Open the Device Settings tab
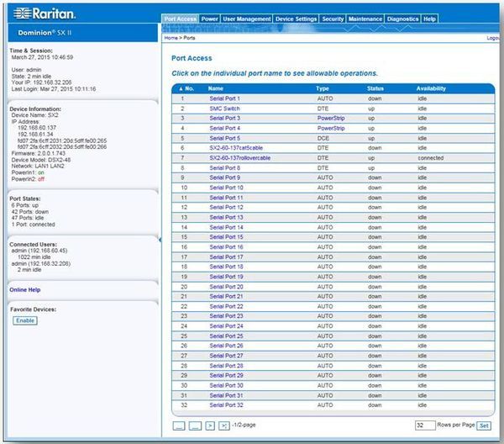Image resolution: width=504 pixels, height=444 pixels. click(x=296, y=18)
